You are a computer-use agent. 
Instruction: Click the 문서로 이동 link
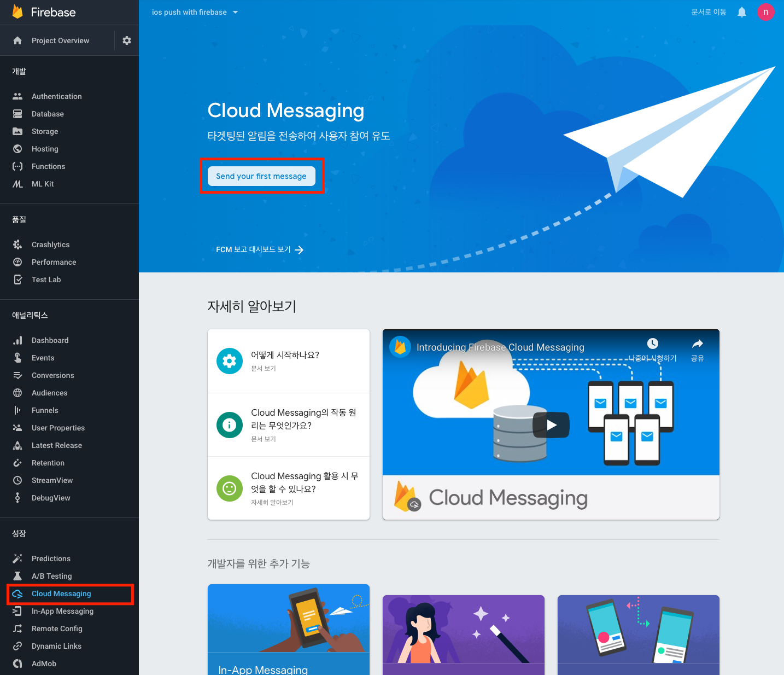click(709, 12)
